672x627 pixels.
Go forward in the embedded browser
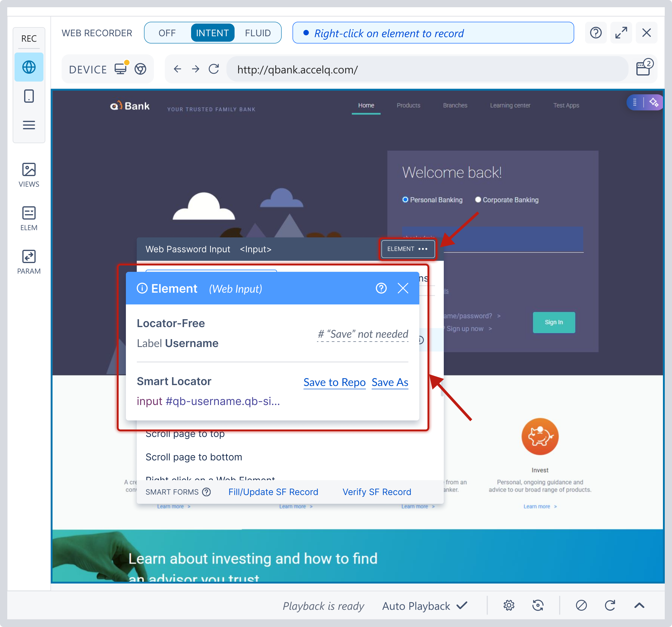(x=196, y=69)
